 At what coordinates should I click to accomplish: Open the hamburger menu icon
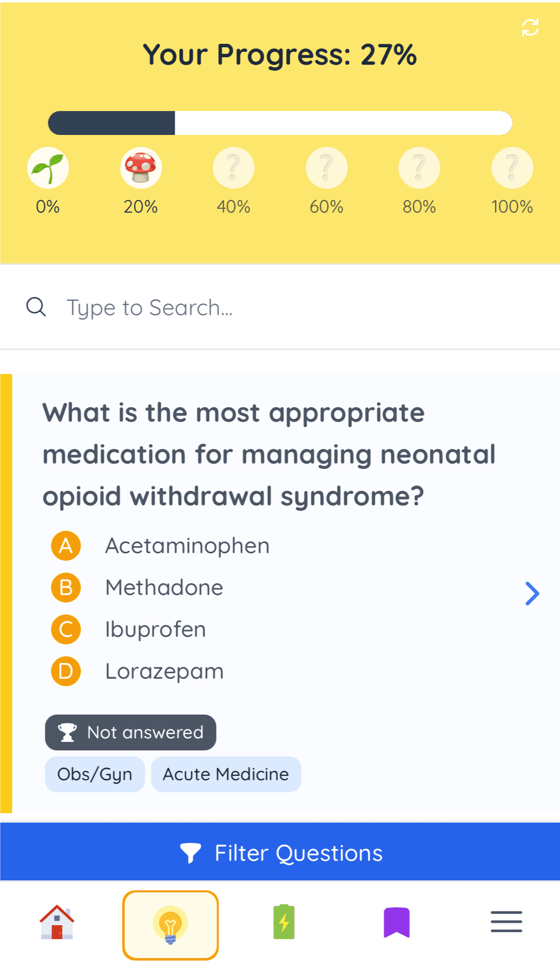coord(506,922)
